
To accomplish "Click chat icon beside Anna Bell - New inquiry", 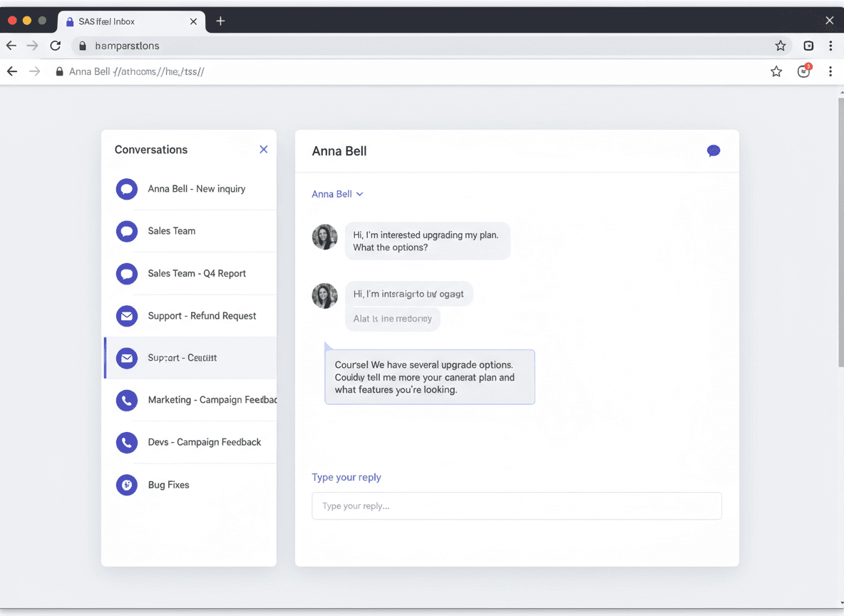I will [127, 189].
